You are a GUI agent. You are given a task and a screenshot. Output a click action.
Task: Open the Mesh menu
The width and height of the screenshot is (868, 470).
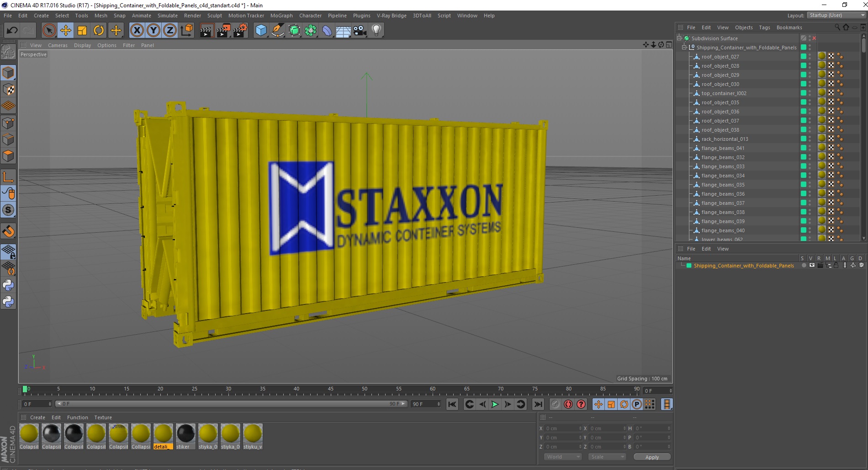point(101,16)
